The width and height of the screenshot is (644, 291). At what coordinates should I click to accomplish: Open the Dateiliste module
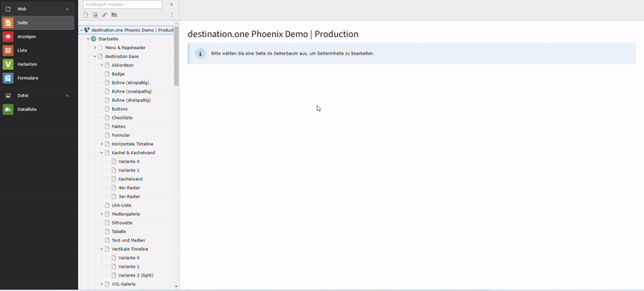[x=37, y=109]
